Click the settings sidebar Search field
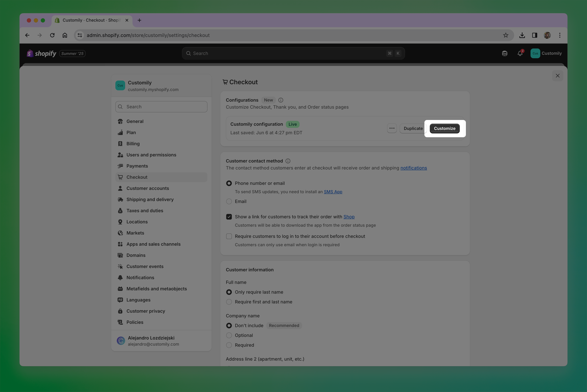 pos(161,107)
